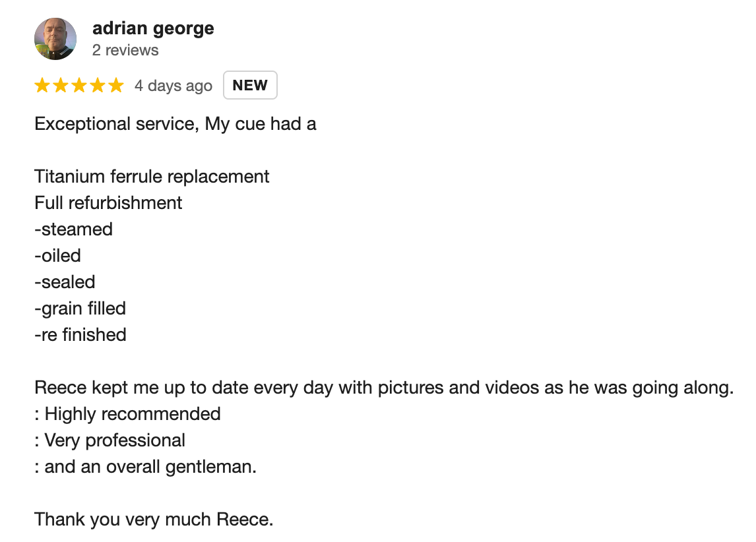Viewport: 756px width, 542px height.
Task: Click the third gold star
Action: click(79, 85)
